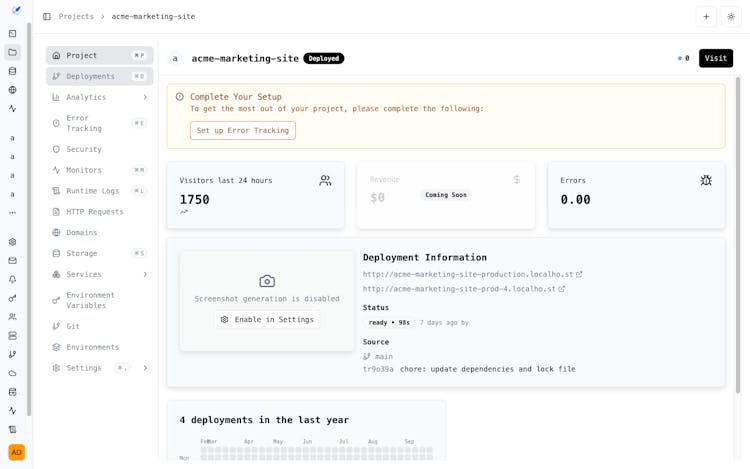The image size is (750, 469).
Task: Expand the Services submenu chevron
Action: 145,274
